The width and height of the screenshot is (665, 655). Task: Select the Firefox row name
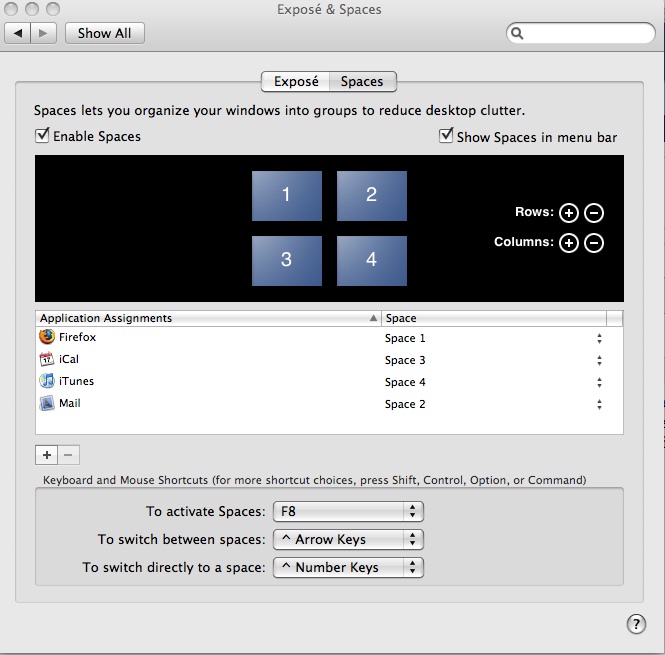(x=78, y=337)
